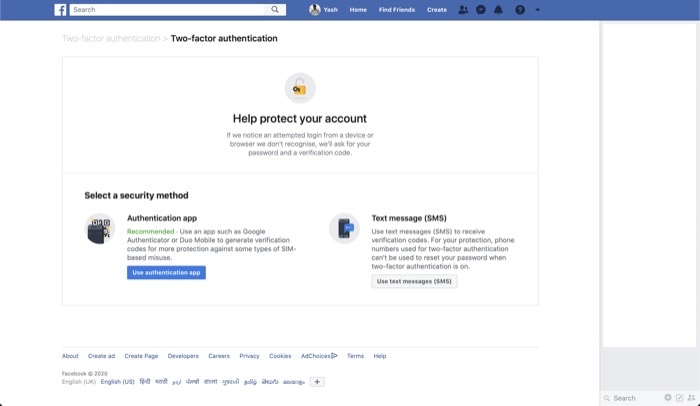Open the Cookies footer link
The image size is (700, 406).
(x=280, y=356)
